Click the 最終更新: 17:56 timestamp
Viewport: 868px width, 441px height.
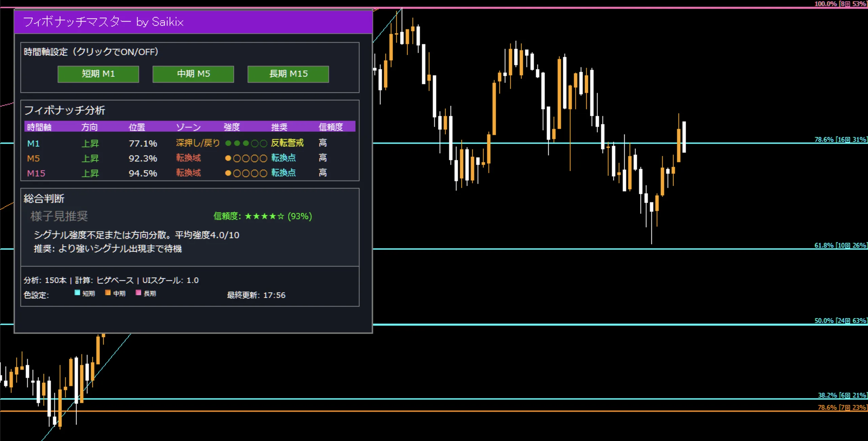[256, 295]
